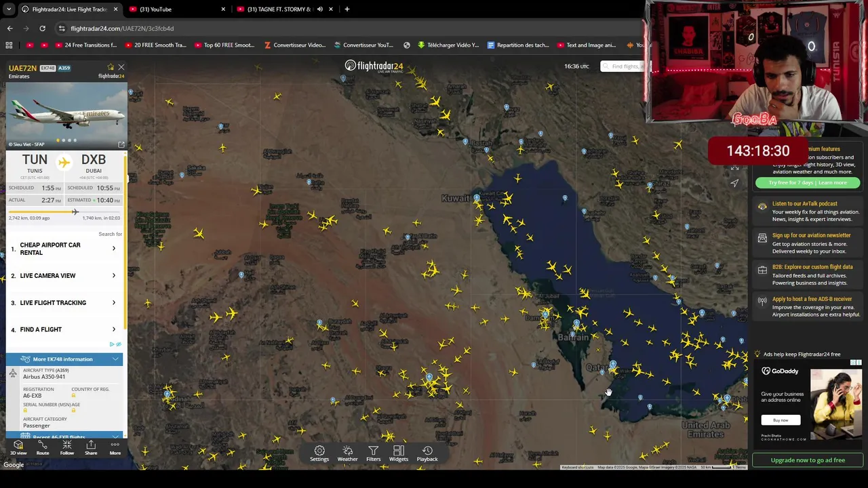The height and width of the screenshot is (488, 868).
Task: Click the locked Country of Reg. padlock
Action: point(74,396)
